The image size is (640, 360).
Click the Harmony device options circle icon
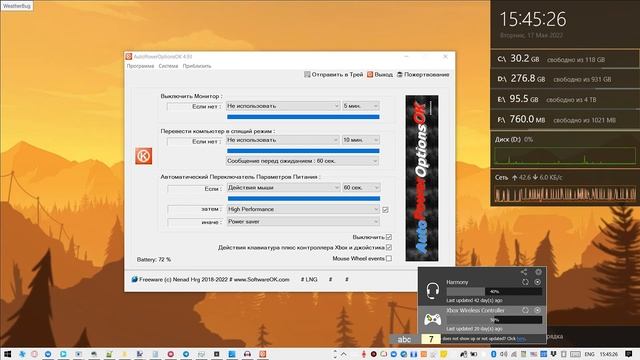click(538, 282)
